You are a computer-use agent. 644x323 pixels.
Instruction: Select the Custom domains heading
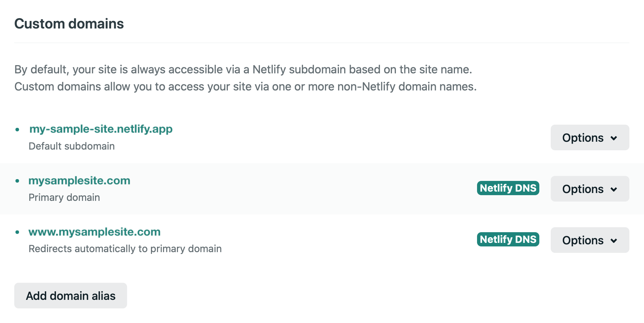pyautogui.click(x=69, y=24)
